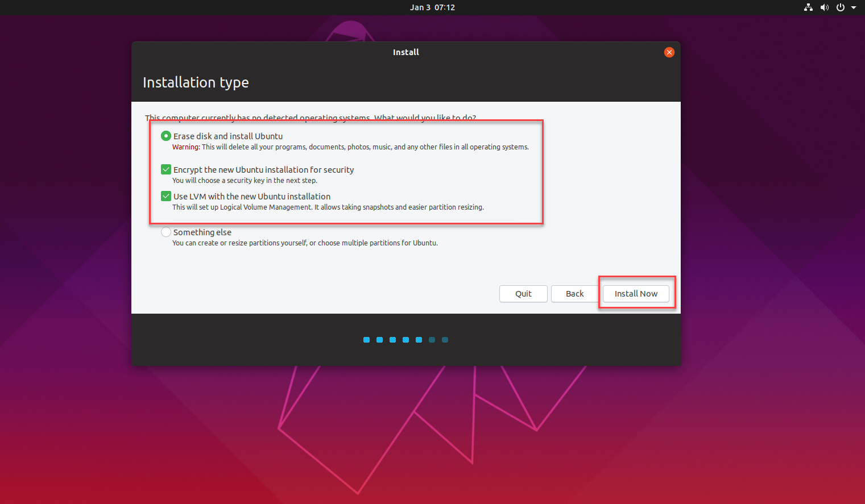The image size is (865, 504).
Task: Expand the system menu arrow
Action: point(854,7)
